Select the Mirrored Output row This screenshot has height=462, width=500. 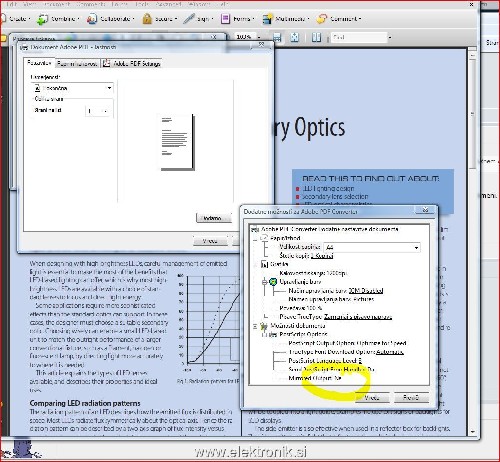coord(315,378)
